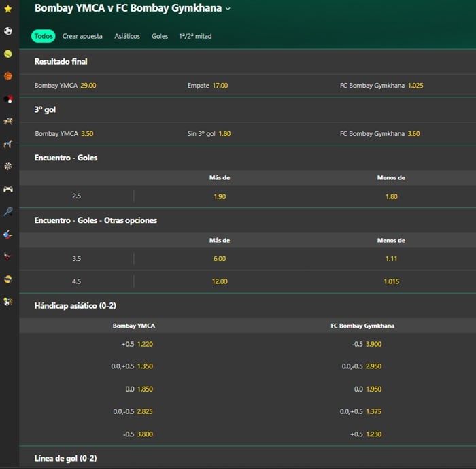This screenshot has height=469, width=476.
Task: Select Más de 2.5 goals at 1.90
Action: [220, 196]
